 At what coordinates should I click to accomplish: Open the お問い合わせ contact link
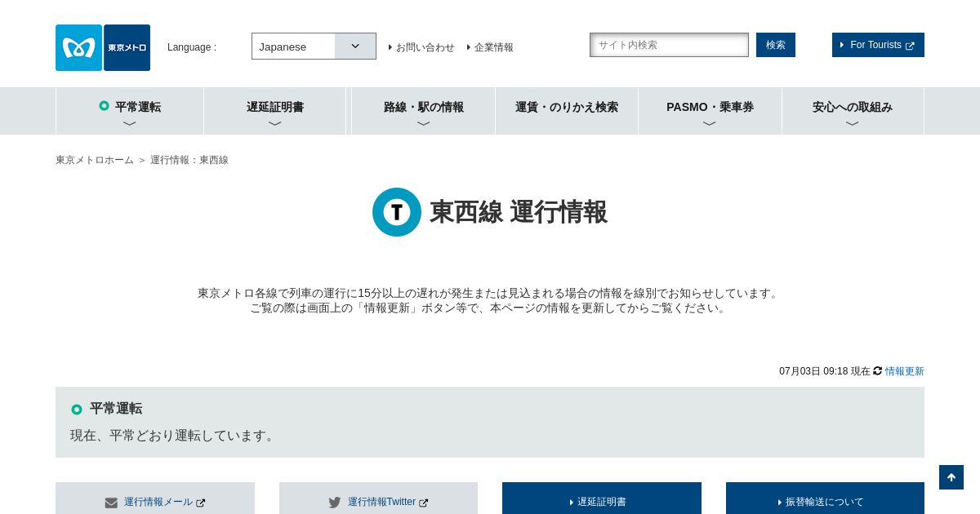click(x=421, y=47)
